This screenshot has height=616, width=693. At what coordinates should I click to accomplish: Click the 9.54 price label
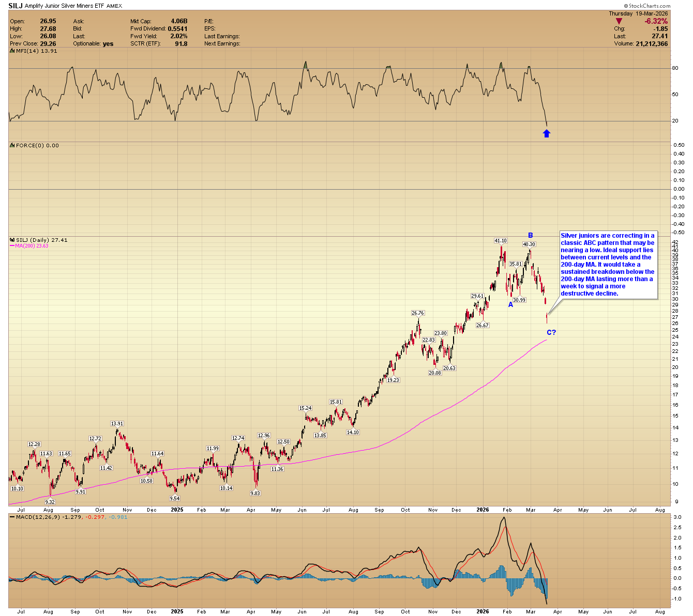coord(175,499)
